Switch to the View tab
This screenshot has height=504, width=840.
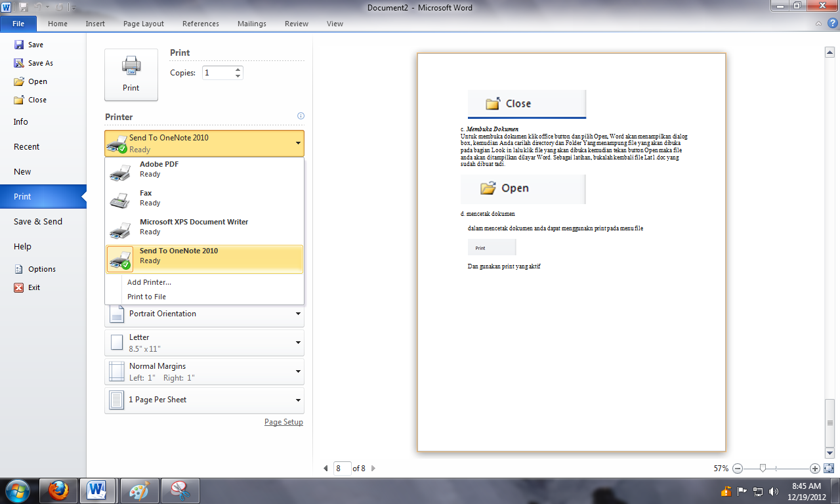tap(335, 24)
